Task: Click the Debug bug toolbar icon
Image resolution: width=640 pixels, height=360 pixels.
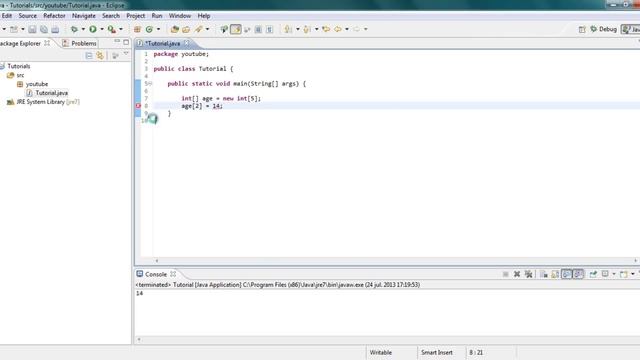Action: point(74,29)
